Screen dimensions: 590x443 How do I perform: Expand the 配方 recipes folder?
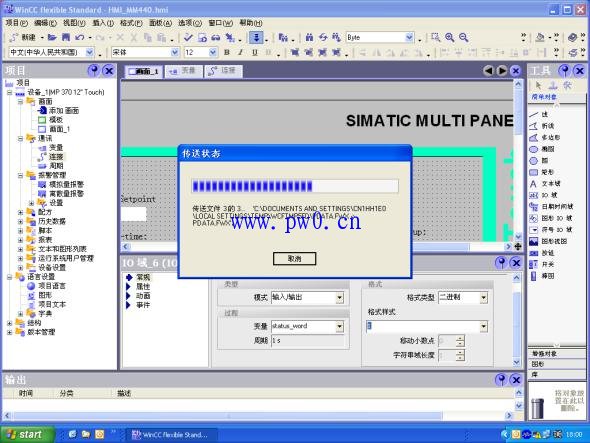(20, 212)
